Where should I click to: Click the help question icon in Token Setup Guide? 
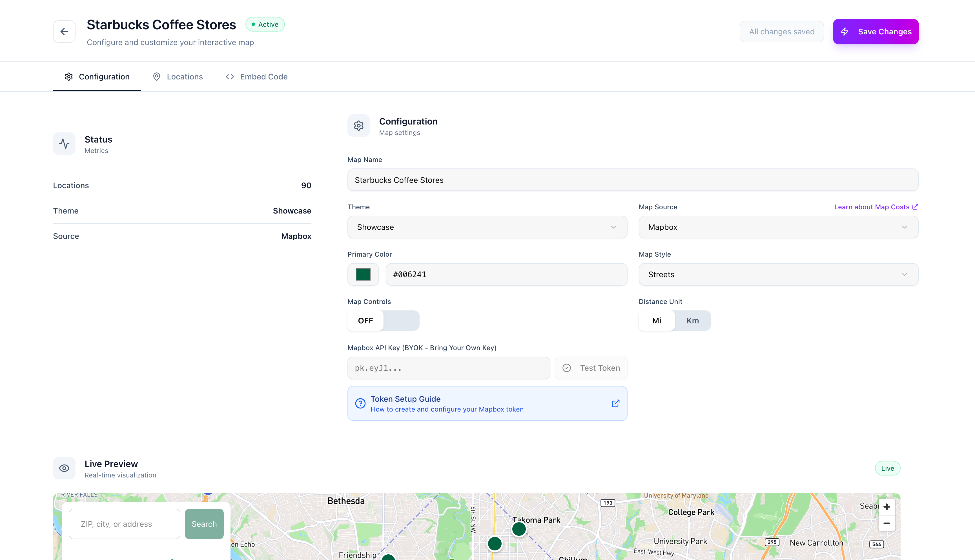pyautogui.click(x=360, y=403)
